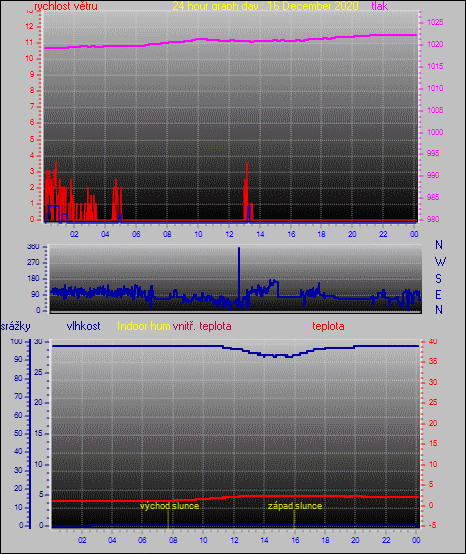Click the 'S' compass direction label
466x554 pixels.
click(438, 278)
